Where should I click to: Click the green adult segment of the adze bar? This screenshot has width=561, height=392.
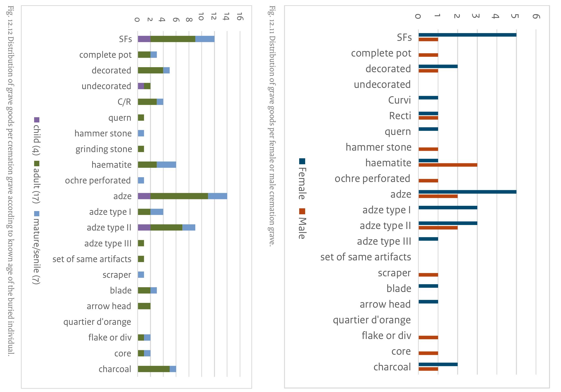click(x=179, y=196)
